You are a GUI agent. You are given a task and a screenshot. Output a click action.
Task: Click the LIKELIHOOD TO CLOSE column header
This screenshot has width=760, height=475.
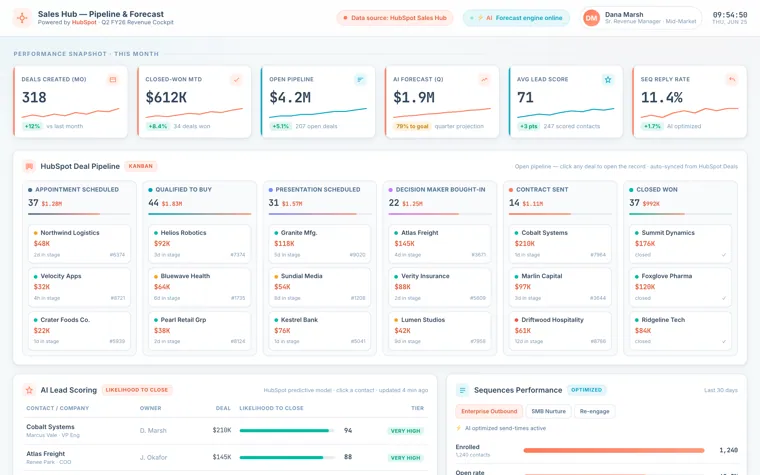pos(271,408)
